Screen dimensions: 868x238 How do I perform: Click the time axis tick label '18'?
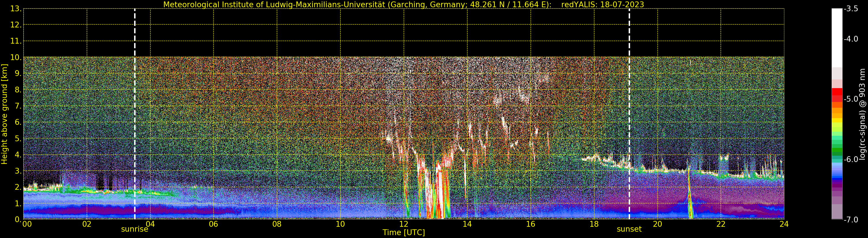[x=594, y=224]
